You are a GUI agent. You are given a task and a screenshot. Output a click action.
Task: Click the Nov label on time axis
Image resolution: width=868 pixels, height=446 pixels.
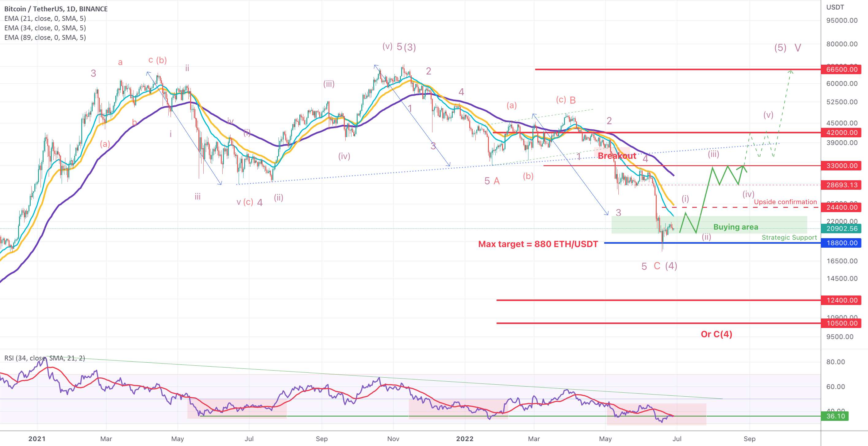pyautogui.click(x=393, y=439)
